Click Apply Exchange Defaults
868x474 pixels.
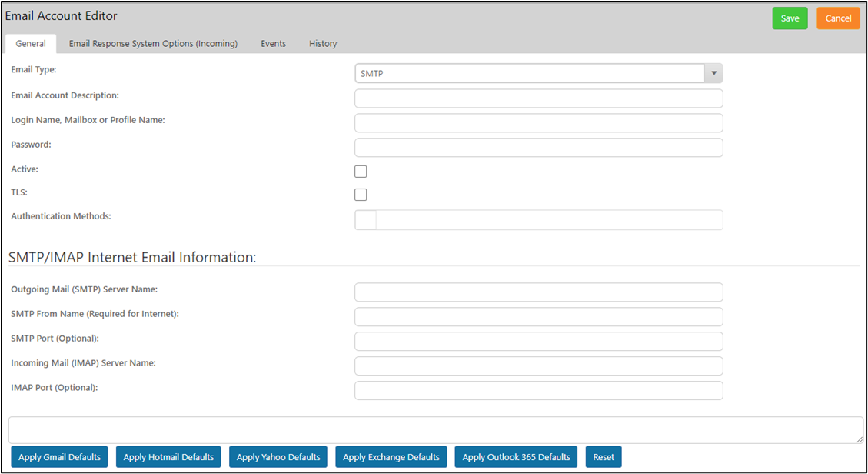391,457
